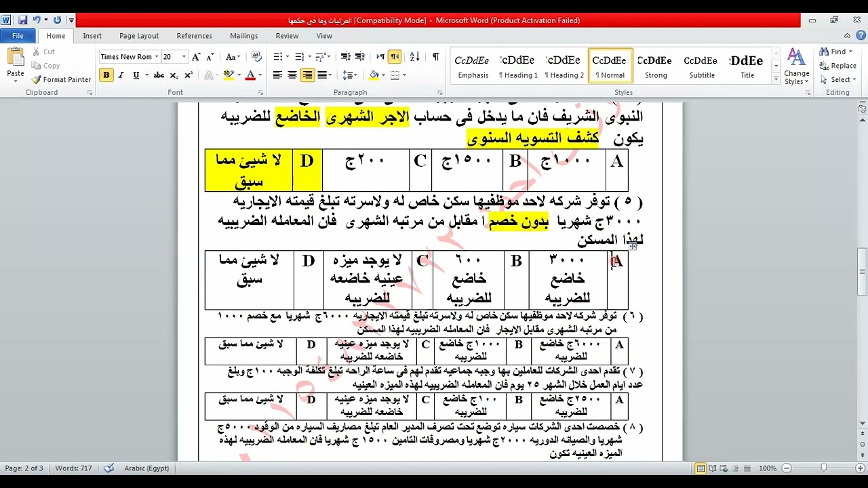The width and height of the screenshot is (868, 488).
Task: Increase paragraph indent
Action: click(359, 57)
